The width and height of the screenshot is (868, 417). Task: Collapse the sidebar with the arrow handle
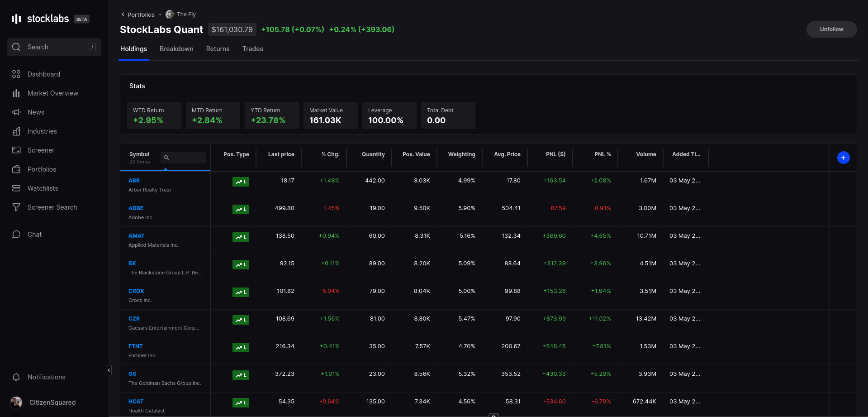click(109, 370)
